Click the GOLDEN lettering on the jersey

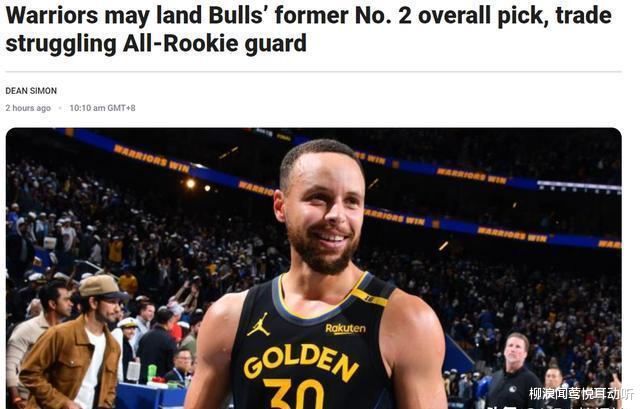click(301, 361)
